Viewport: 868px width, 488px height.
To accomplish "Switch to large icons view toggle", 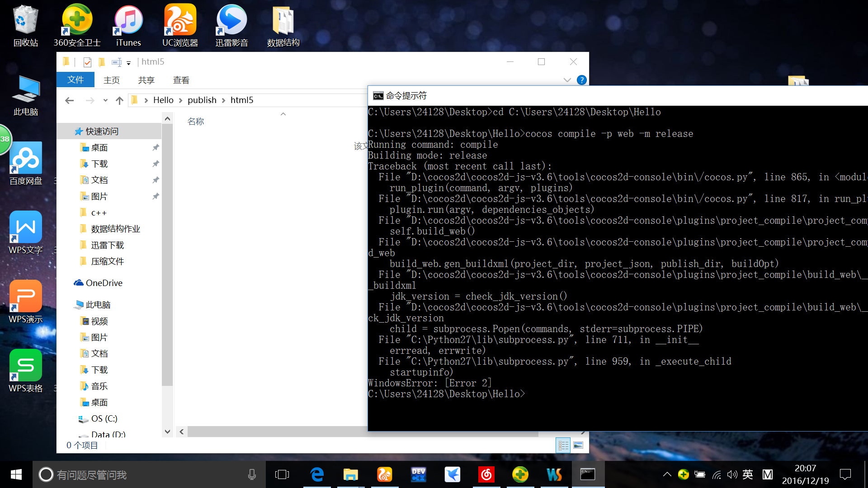I will [578, 446].
